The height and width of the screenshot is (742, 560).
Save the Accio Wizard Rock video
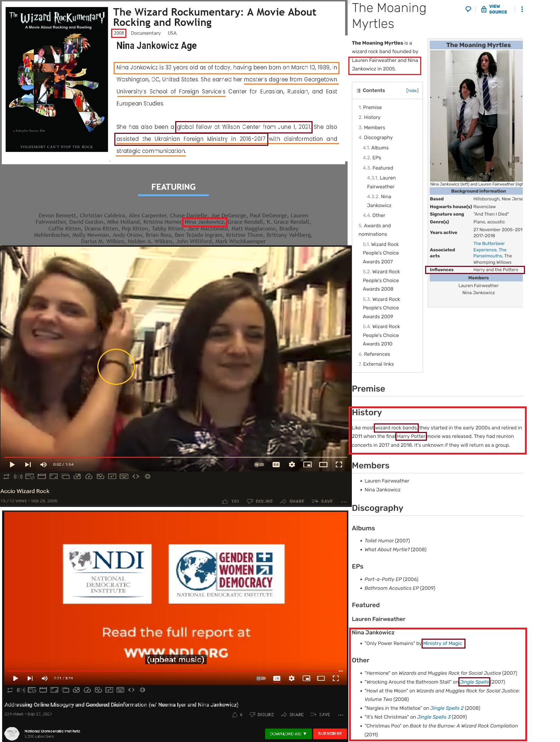tap(322, 501)
